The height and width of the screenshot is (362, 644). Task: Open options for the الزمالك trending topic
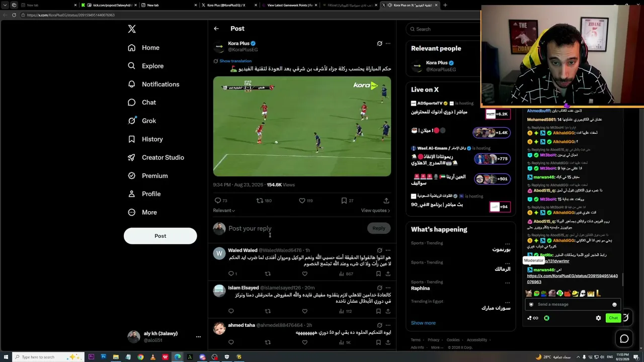(x=507, y=262)
